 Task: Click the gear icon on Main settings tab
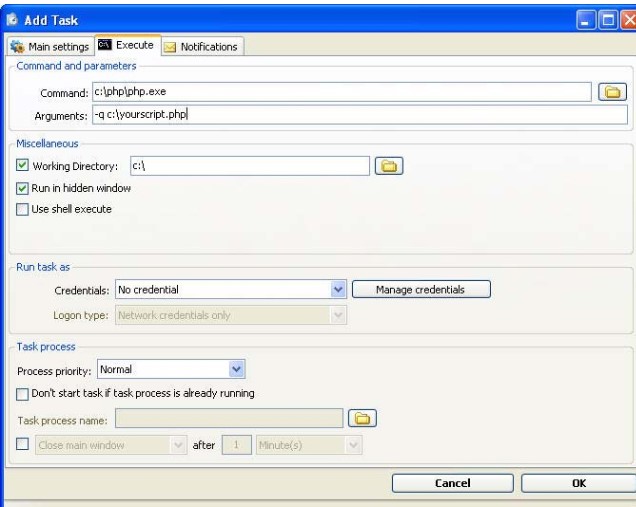pos(17,47)
